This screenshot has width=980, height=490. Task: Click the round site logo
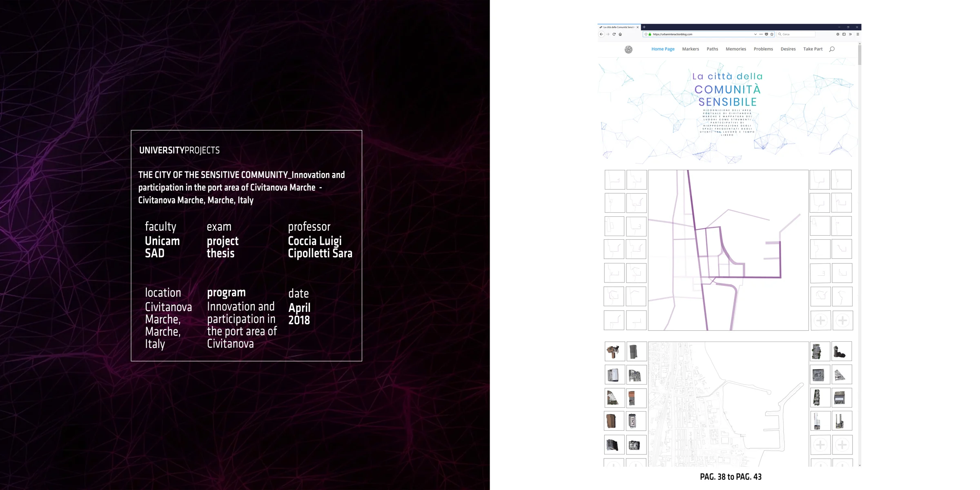point(628,49)
